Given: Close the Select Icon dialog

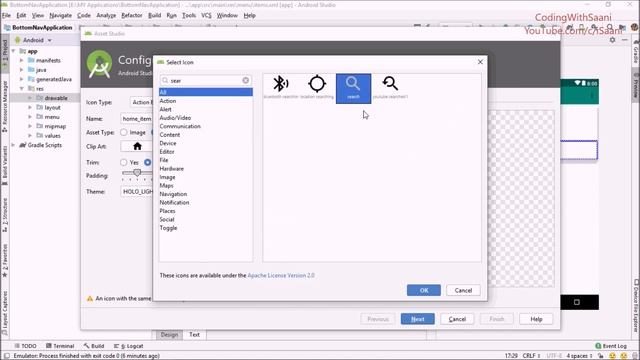Looking at the screenshot, I should click(x=480, y=62).
